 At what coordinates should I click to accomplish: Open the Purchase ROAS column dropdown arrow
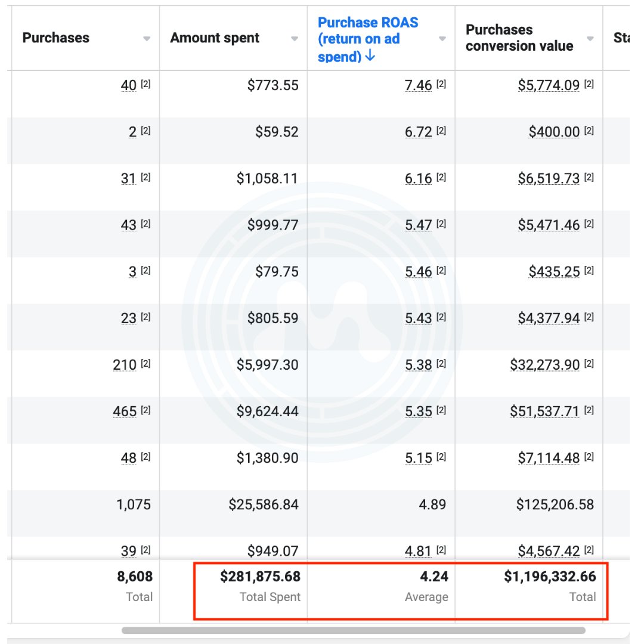tap(442, 39)
